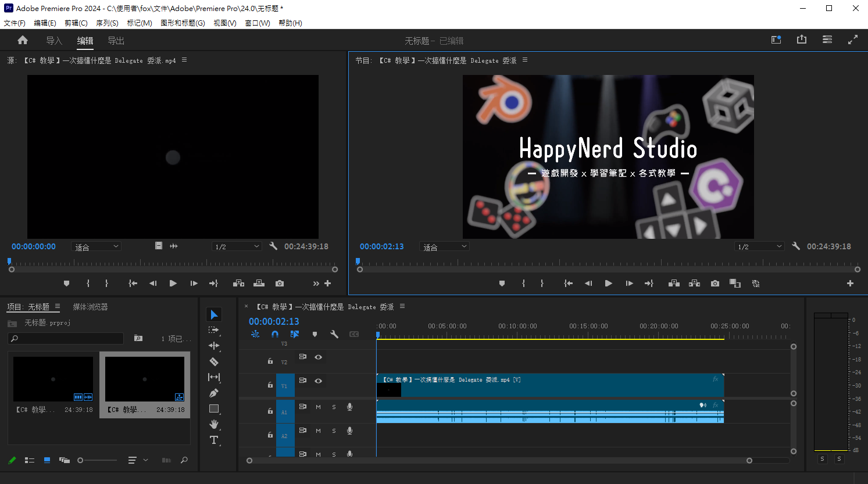Click Source monitor Overwrite button
This screenshot has height=484, width=868.
click(259, 284)
